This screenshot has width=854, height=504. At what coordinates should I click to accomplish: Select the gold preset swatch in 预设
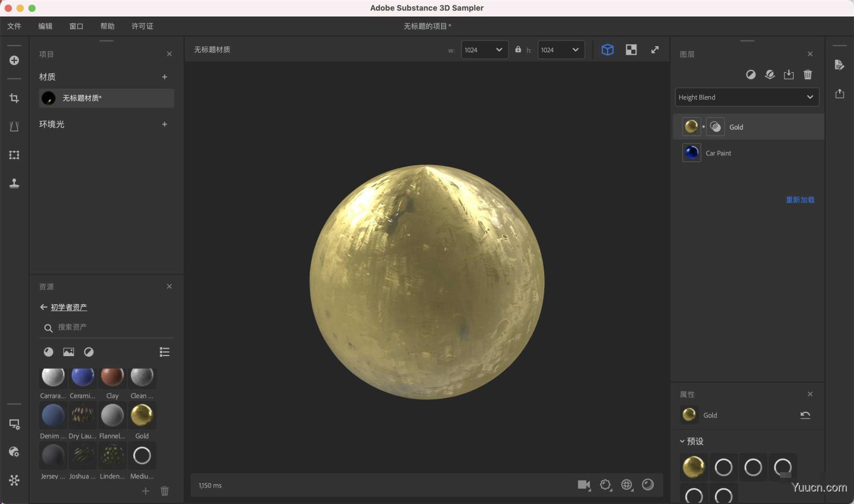[x=693, y=466]
